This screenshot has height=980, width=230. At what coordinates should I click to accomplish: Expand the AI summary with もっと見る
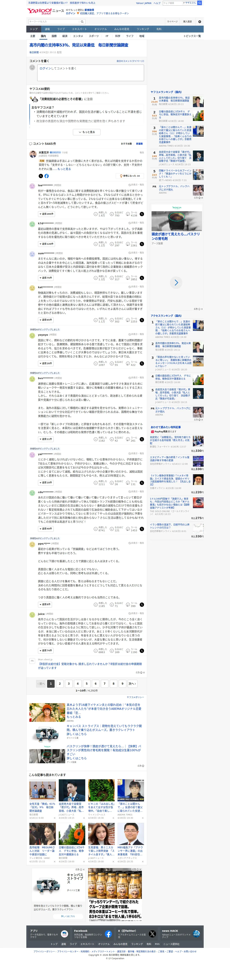pos(87,132)
